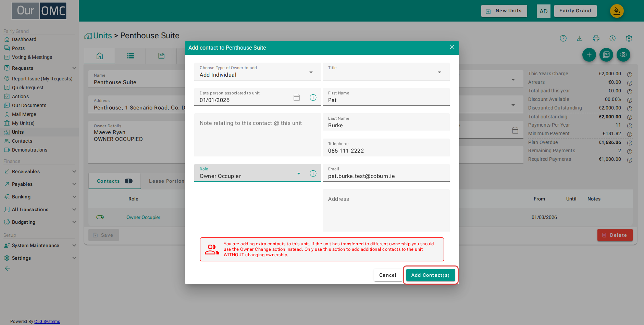Click the green eye view button

[623, 55]
